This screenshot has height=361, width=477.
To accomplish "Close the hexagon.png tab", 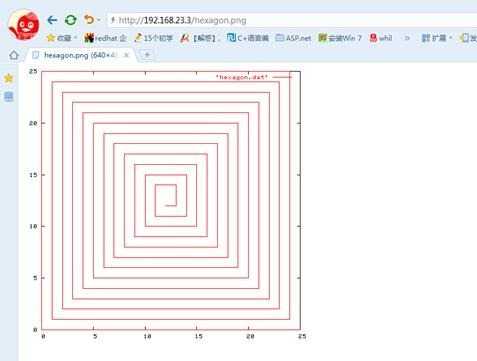I will pyautogui.click(x=126, y=55).
